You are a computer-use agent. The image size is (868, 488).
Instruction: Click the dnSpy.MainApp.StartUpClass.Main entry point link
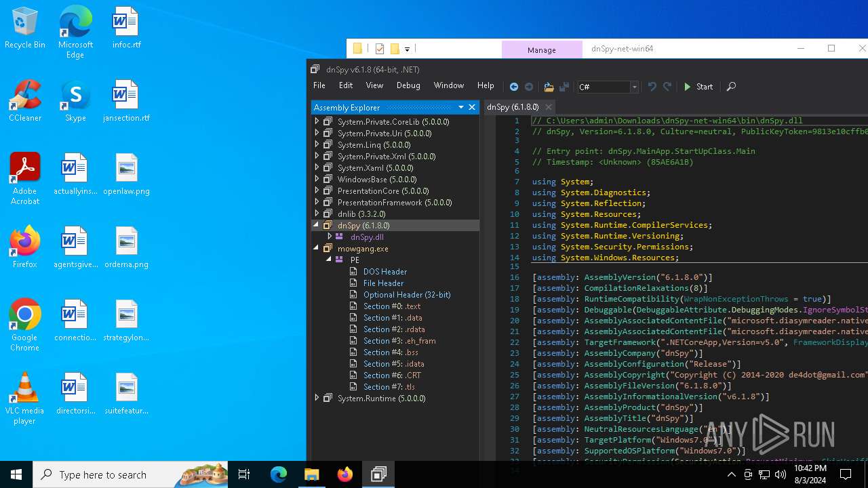pos(682,151)
